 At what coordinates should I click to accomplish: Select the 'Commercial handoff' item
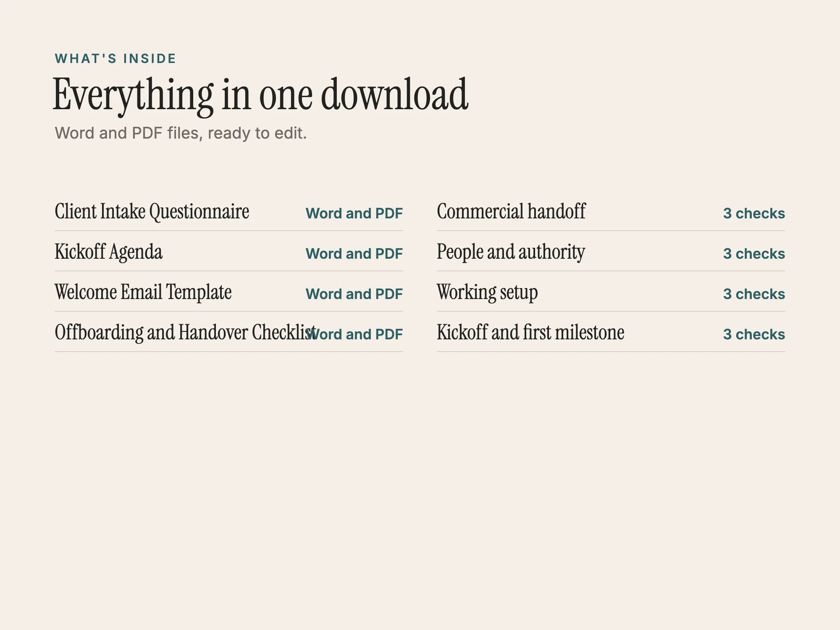pyautogui.click(x=511, y=212)
